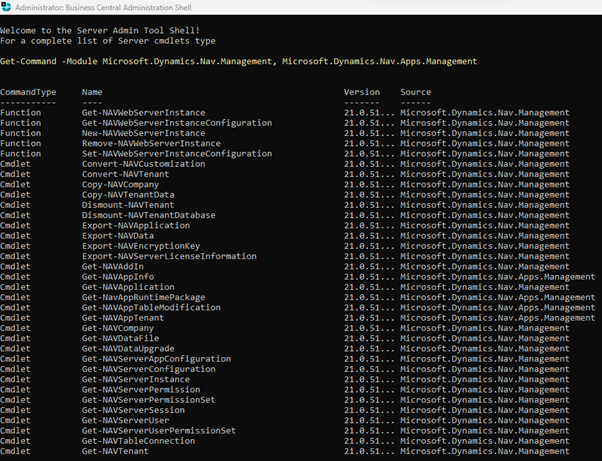
Task: Click the Convert-NAVTenant cmdlet name
Action: pos(123,174)
